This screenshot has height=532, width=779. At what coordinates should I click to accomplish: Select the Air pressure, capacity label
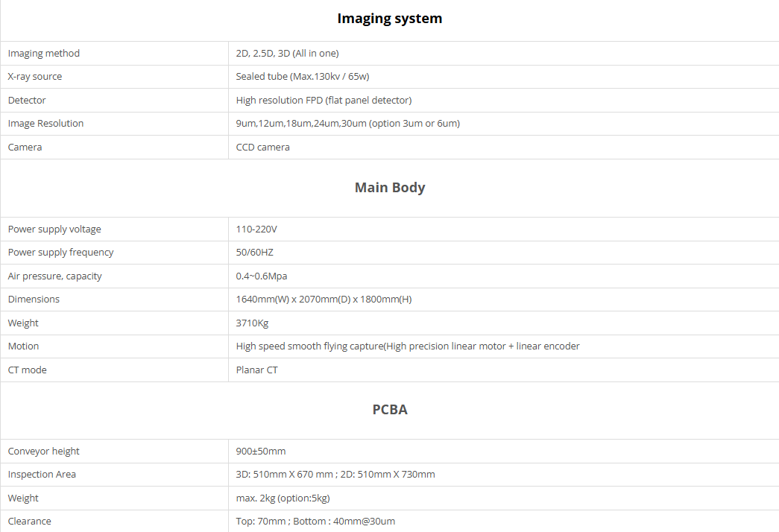click(55, 276)
